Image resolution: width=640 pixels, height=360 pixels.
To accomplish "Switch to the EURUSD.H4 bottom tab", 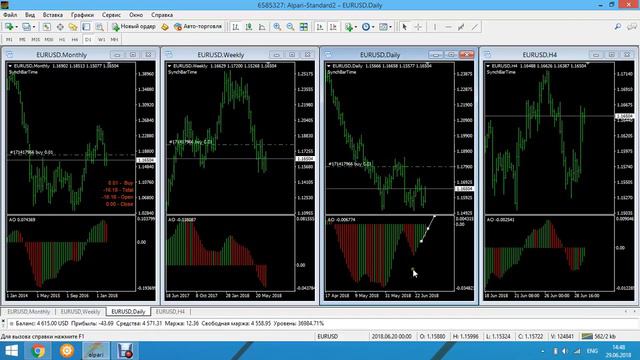I will [170, 311].
